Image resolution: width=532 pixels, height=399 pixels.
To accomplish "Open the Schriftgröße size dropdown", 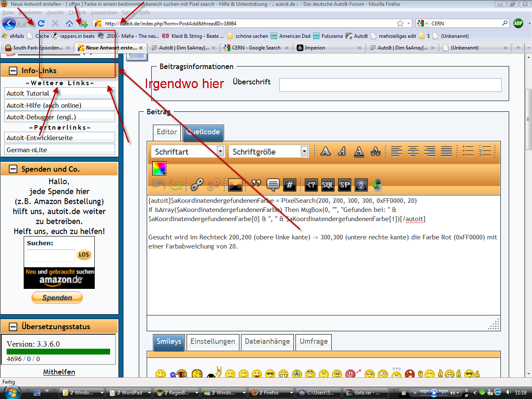I will pos(305,151).
